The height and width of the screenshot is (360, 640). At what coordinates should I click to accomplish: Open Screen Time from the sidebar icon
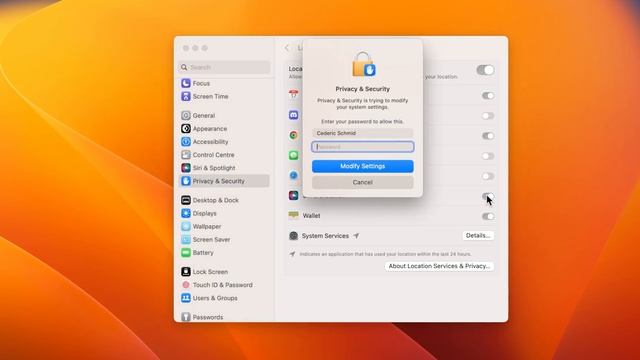pos(186,96)
